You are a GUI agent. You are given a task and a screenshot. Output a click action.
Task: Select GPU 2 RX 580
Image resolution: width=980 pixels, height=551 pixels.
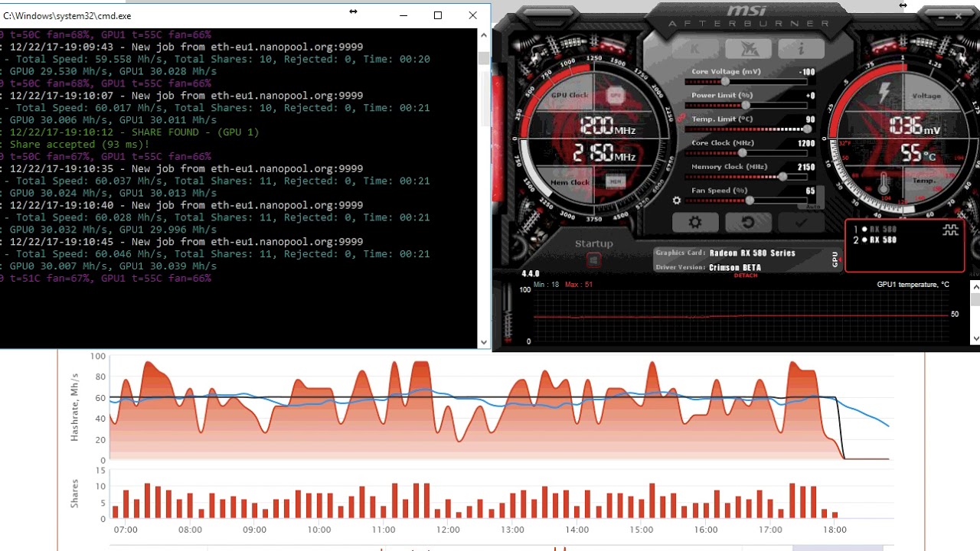[x=876, y=240]
